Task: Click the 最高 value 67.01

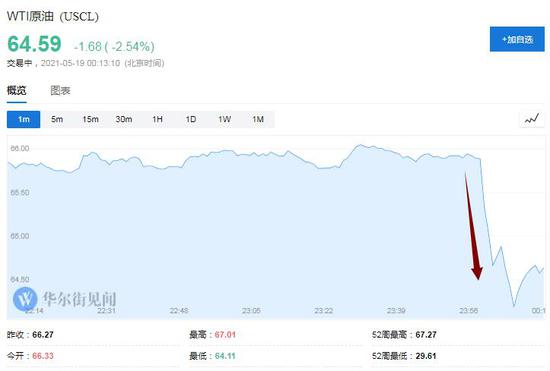Action: [x=225, y=335]
